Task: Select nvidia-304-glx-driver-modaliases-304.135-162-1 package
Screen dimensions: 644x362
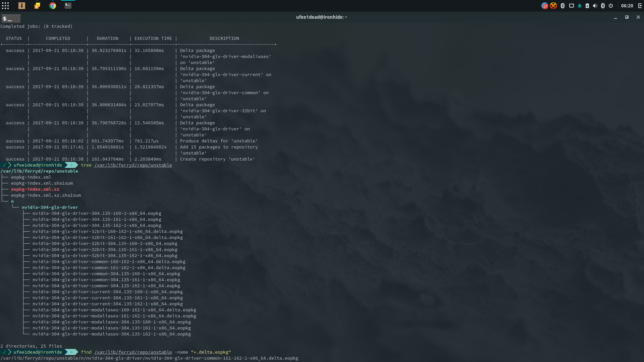Action: (x=112, y=334)
